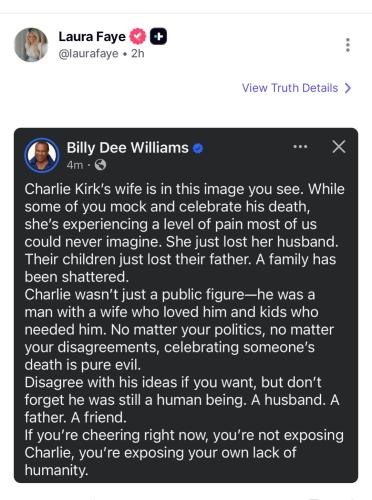Open the horizontal three-dot menu in embedded post
The image size is (372, 500).
point(300,147)
